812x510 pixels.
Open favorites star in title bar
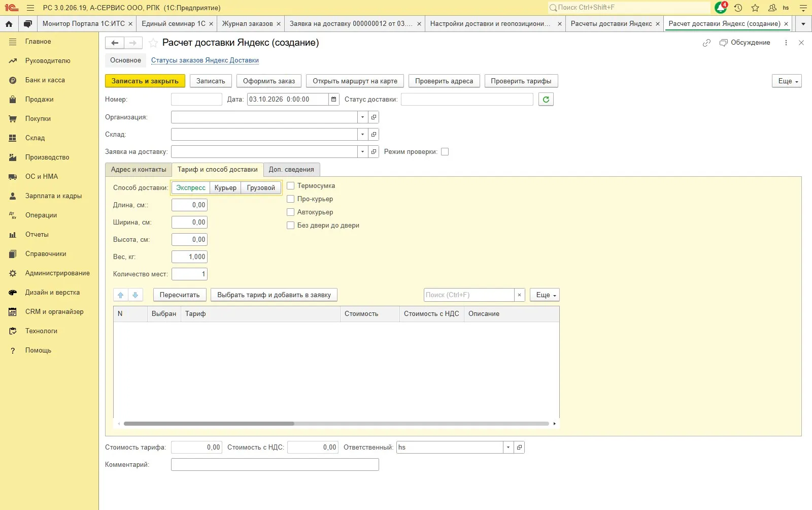(x=755, y=8)
